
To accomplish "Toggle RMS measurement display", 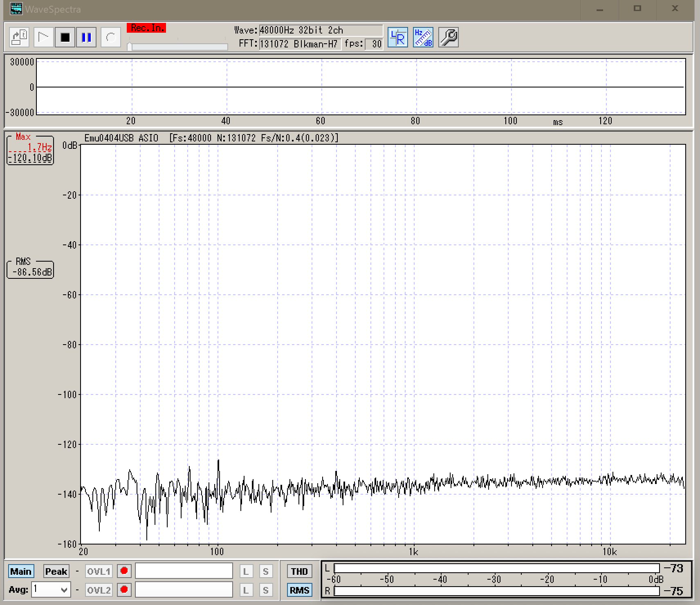I will (299, 590).
